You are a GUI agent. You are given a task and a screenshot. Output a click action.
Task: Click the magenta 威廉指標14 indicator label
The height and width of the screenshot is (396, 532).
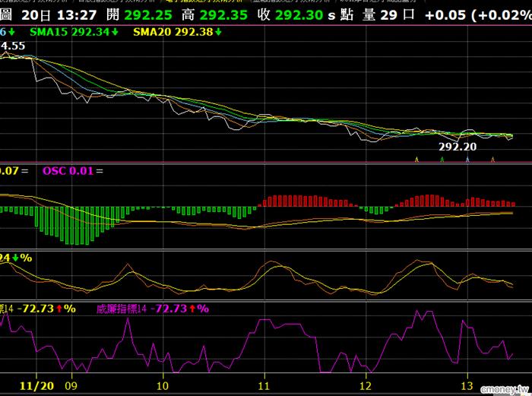point(122,309)
